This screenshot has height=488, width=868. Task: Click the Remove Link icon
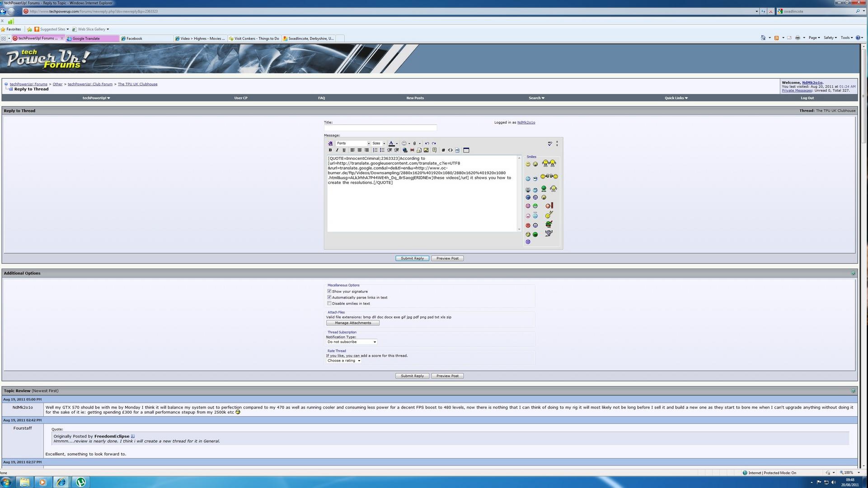coord(412,150)
